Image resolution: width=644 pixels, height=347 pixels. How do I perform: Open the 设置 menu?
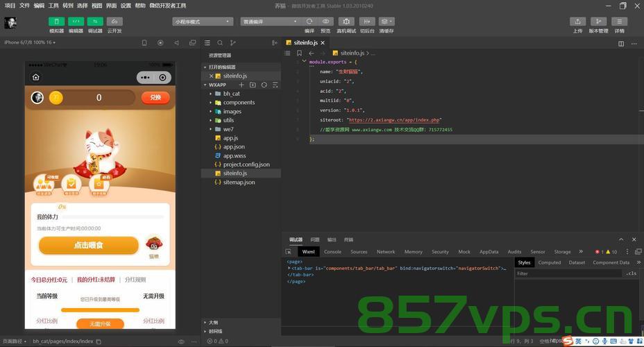click(126, 6)
